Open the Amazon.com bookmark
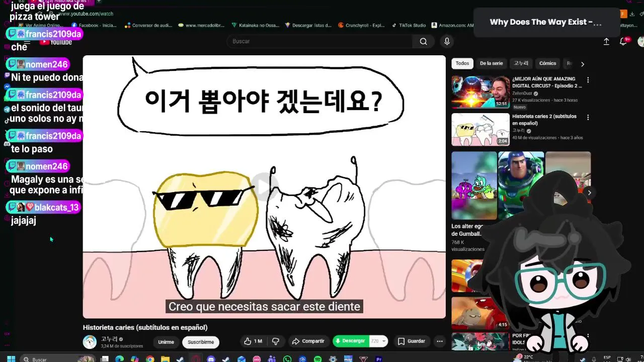Viewport: 644px width, 362px height. [x=452, y=25]
